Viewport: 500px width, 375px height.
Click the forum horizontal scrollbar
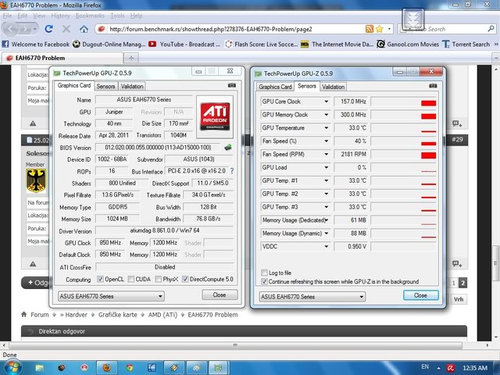[x=235, y=345]
